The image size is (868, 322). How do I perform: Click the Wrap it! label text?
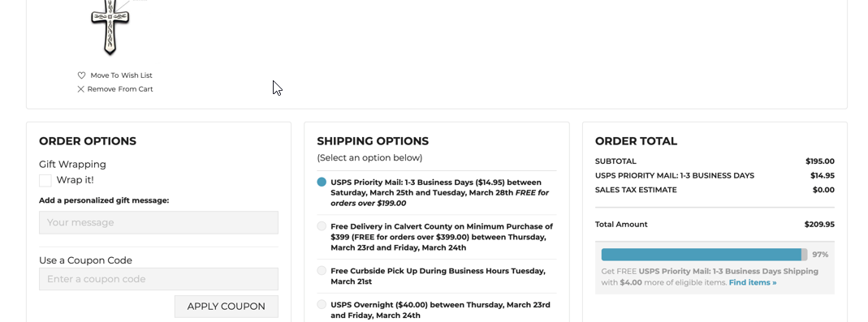tap(76, 180)
